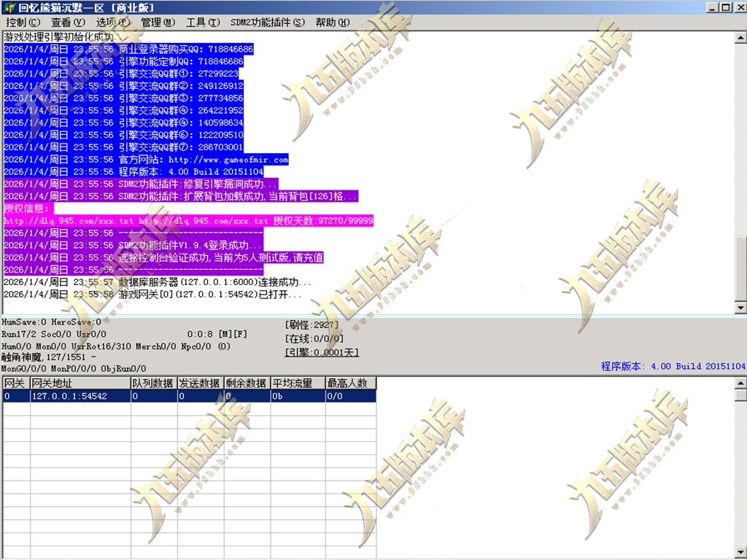
Task: Open the 帮助(H) menu
Action: (332, 23)
